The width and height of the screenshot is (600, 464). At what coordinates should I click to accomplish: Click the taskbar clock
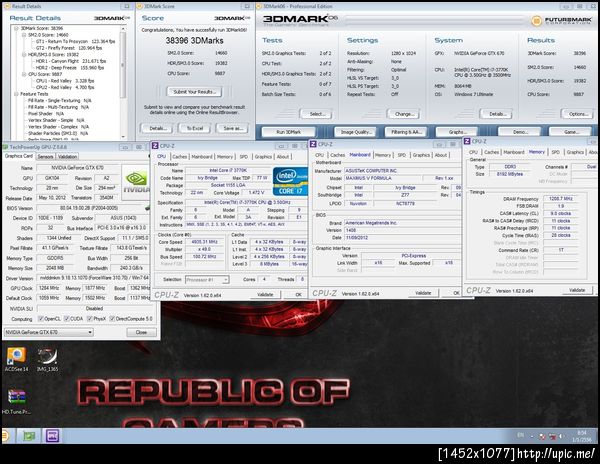point(582,436)
